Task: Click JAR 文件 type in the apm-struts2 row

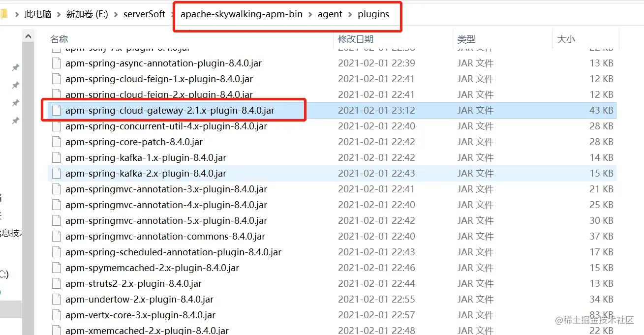Action: (475, 283)
